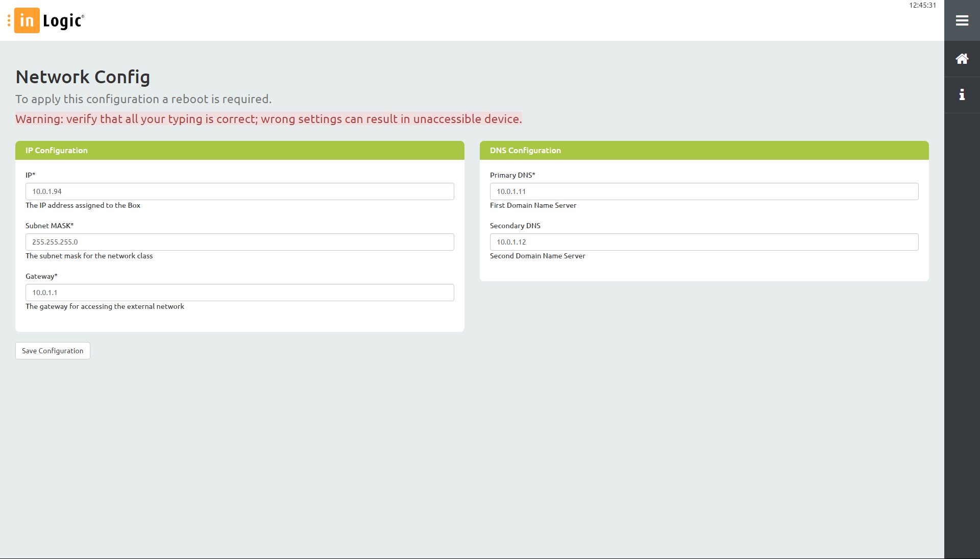Go to the home icon in sidebar
The image size is (980, 559).
(x=962, y=59)
